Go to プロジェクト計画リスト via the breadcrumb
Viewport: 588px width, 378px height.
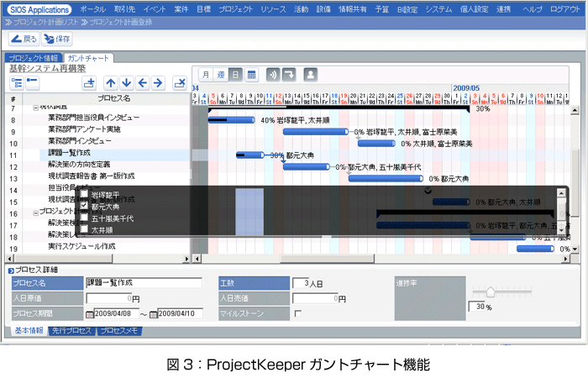click(x=46, y=23)
